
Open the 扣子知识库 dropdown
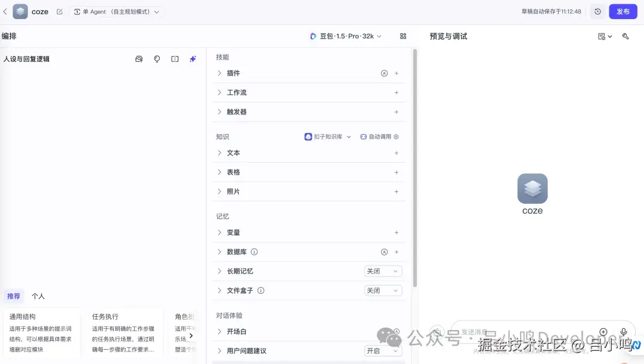tap(328, 136)
